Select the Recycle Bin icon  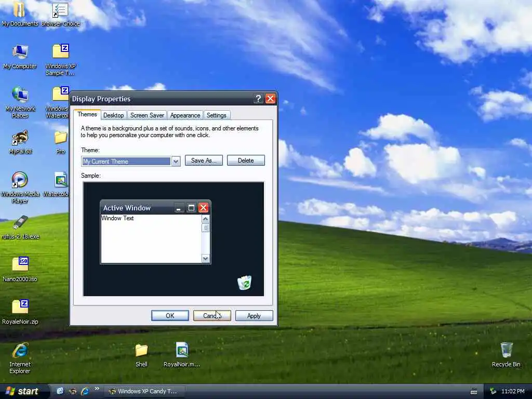[506, 354]
